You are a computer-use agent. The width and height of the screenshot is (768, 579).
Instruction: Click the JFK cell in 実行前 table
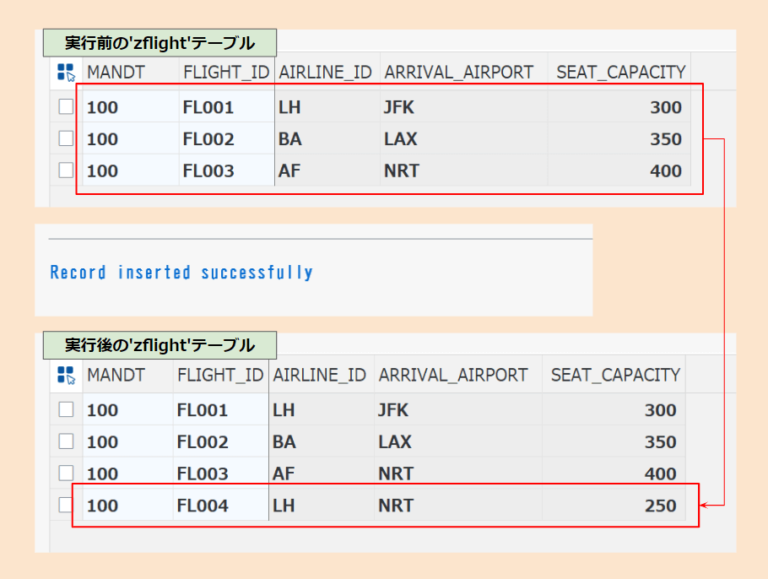[x=399, y=107]
